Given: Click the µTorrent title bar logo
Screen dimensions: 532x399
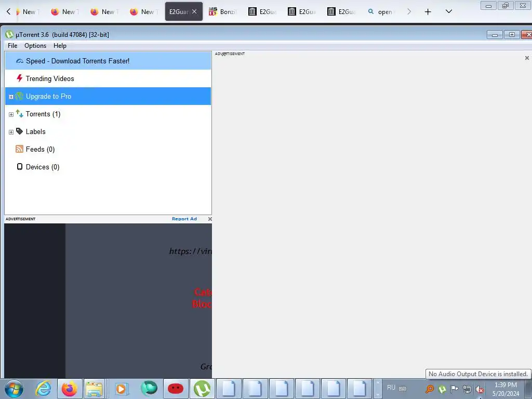Looking at the screenshot, I should 9,34.
